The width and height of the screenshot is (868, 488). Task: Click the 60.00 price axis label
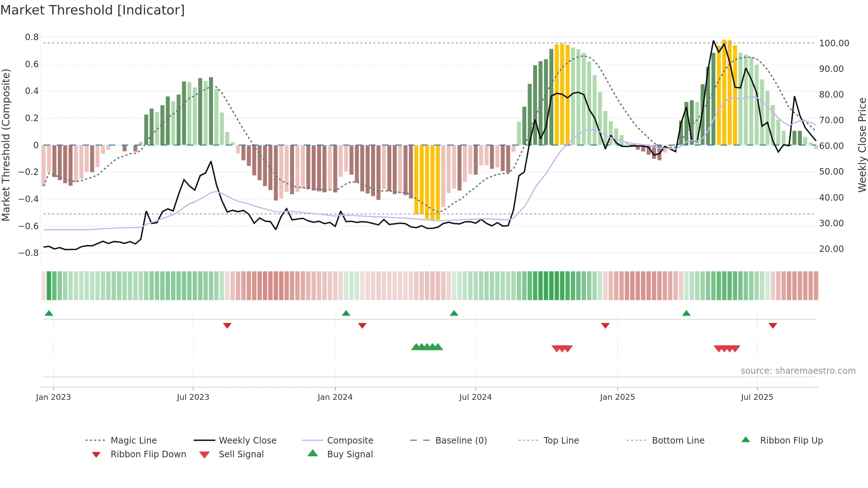point(831,146)
